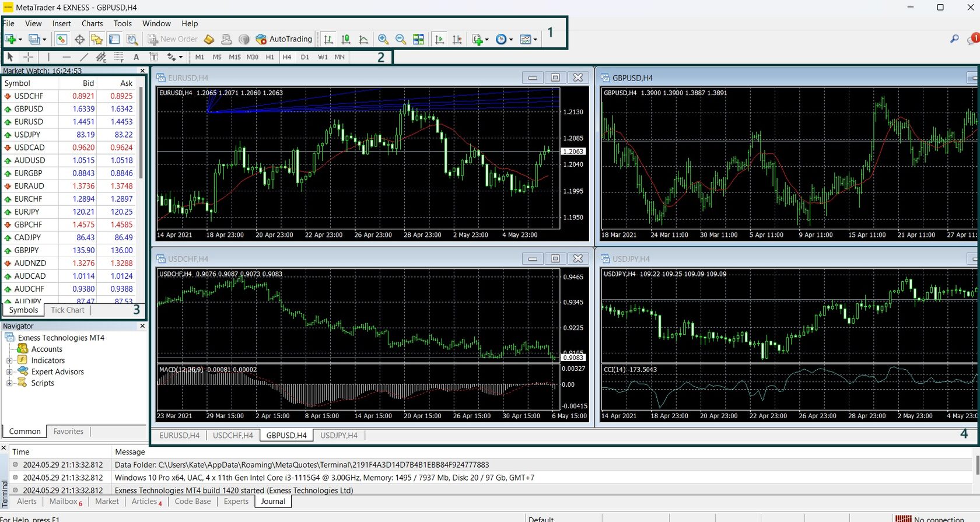Click the Zoom In magnifier icon
The width and height of the screenshot is (980, 522).
point(383,39)
